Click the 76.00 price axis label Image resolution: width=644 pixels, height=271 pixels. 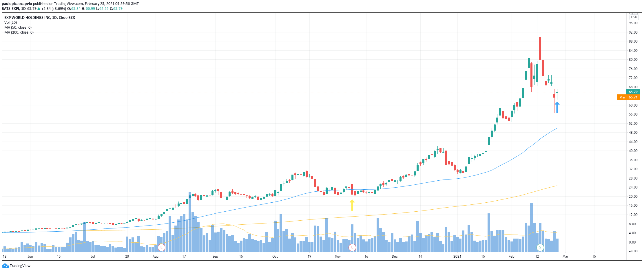pos(633,69)
